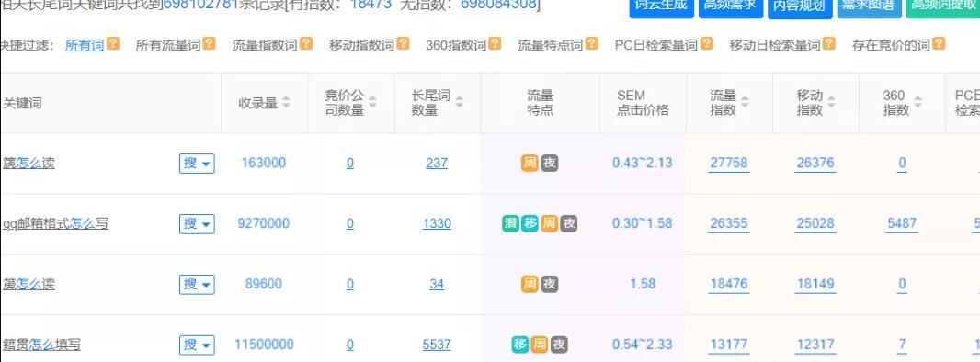Screen dimensions: 980x362
Task: Open mobile index link 25028
Action: pos(815,223)
